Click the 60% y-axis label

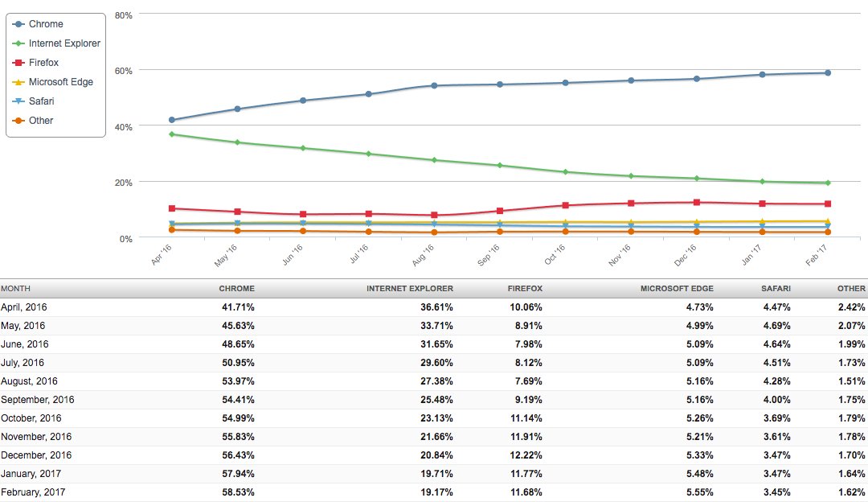coord(122,70)
